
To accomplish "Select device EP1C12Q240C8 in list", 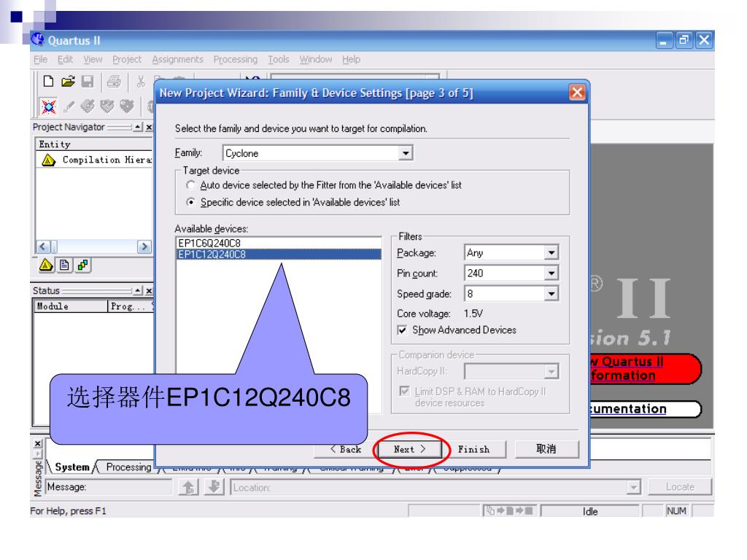I will [279, 254].
